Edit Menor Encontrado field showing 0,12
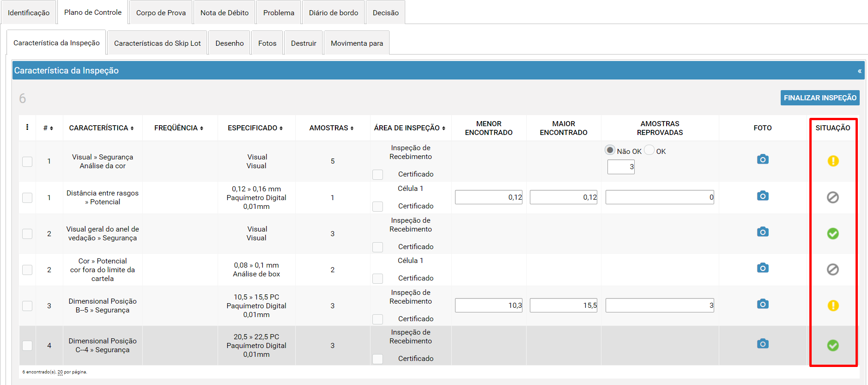Viewport: 868px width, 385px height. click(x=489, y=197)
